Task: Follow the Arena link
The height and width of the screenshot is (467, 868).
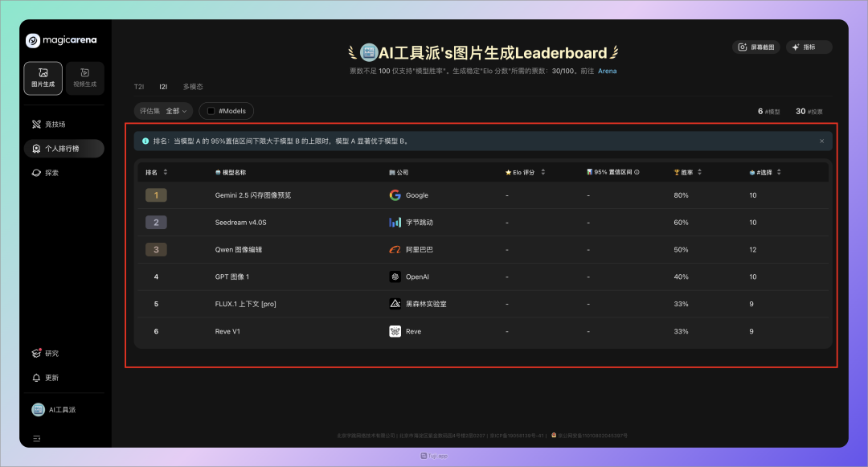Action: coord(608,71)
